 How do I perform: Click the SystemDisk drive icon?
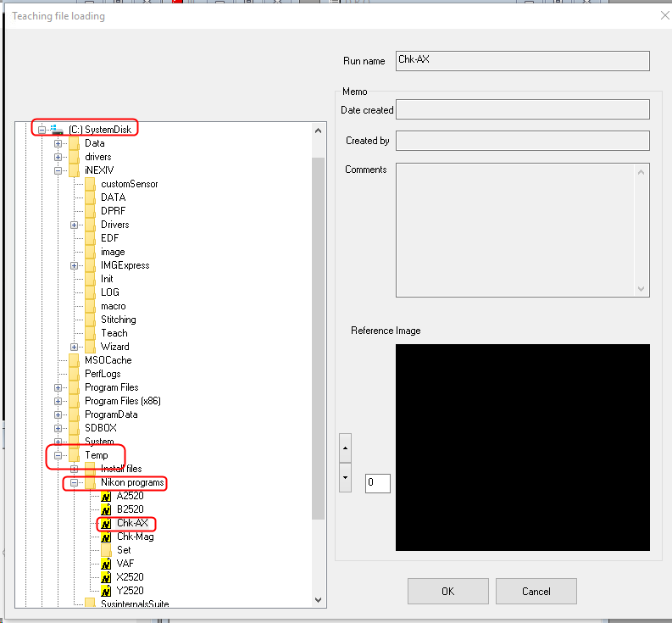click(57, 130)
